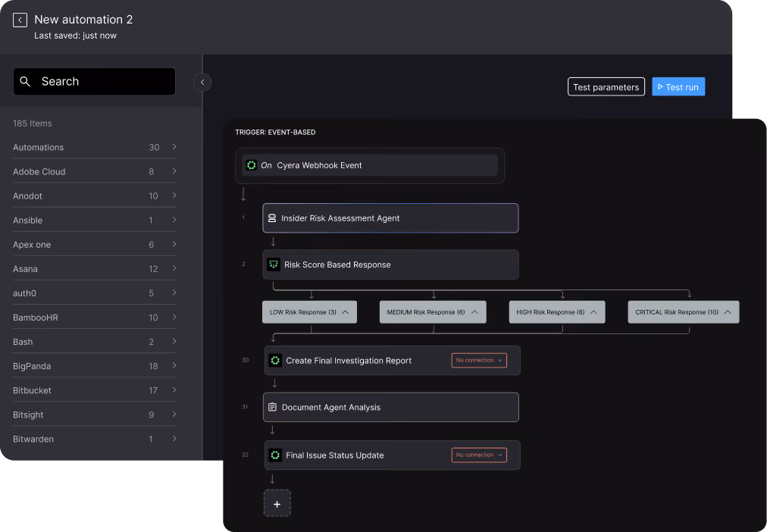Screen dimensions: 767x532
Task: Open the Automations category in the sidebar
Action: [x=94, y=147]
